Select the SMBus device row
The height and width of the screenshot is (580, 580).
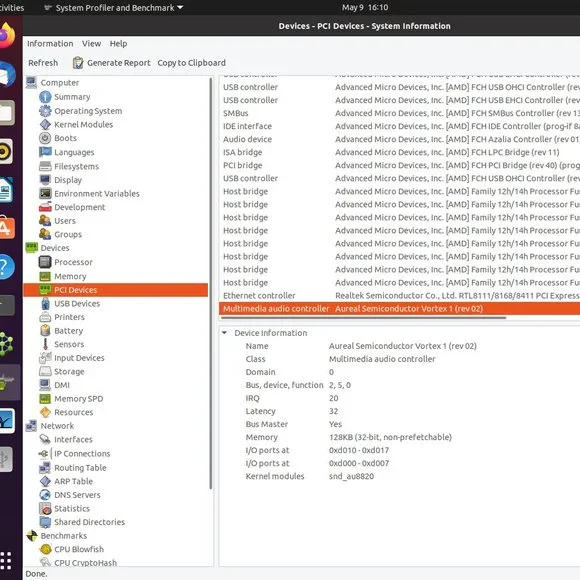[399, 113]
